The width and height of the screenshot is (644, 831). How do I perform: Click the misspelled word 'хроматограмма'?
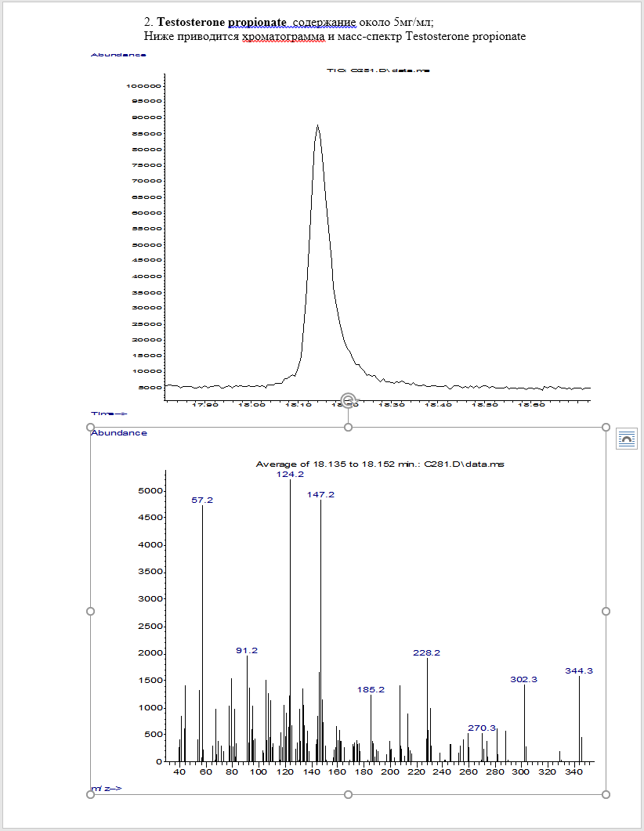coord(278,36)
